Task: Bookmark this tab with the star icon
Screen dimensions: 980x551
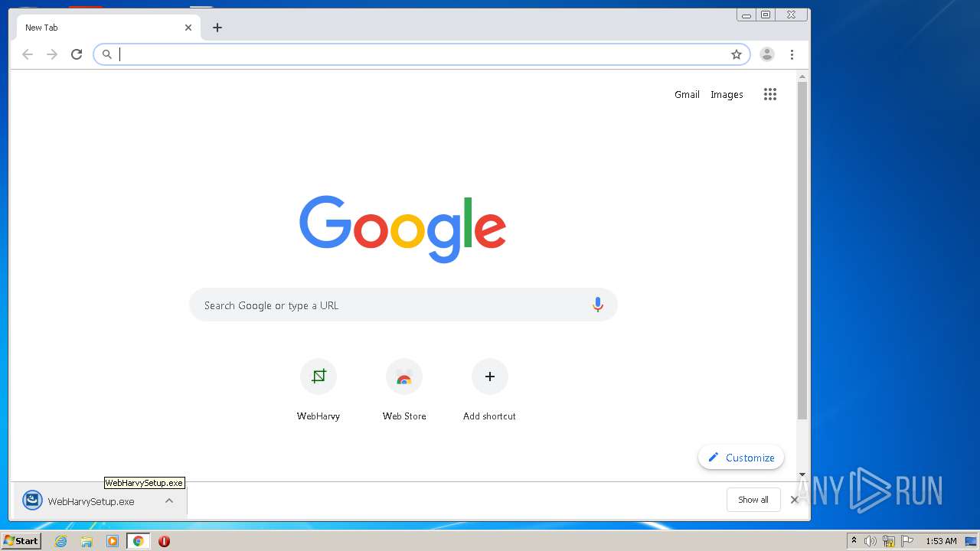Action: (737, 54)
